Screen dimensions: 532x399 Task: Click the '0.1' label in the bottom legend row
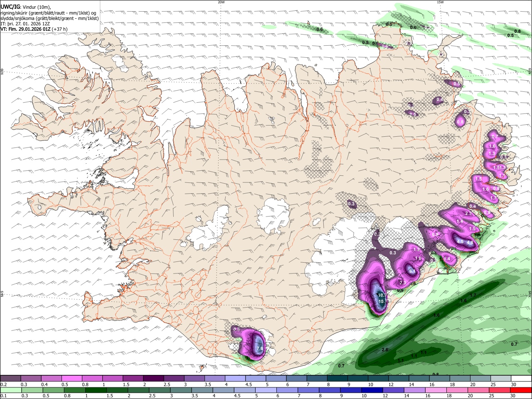click(4, 396)
